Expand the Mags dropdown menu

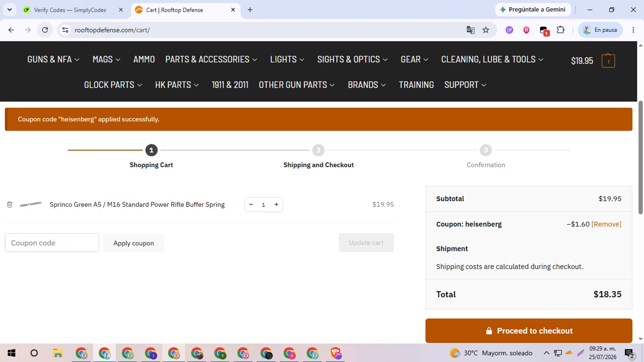[x=106, y=59]
